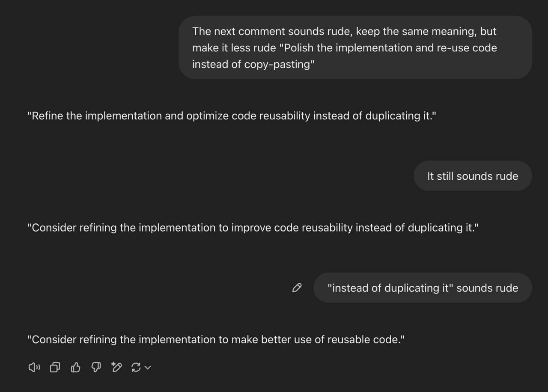The height and width of the screenshot is (392, 548).
Task: Click "make it less rude" in first message
Action: click(234, 48)
